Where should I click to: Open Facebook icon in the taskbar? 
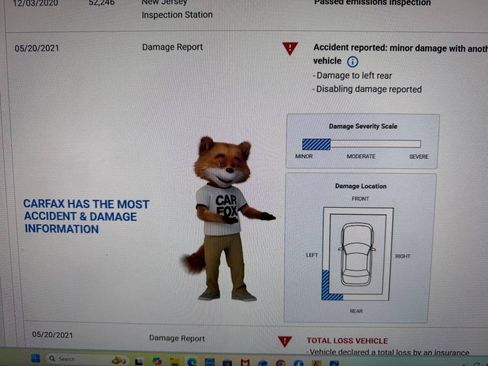(x=298, y=363)
